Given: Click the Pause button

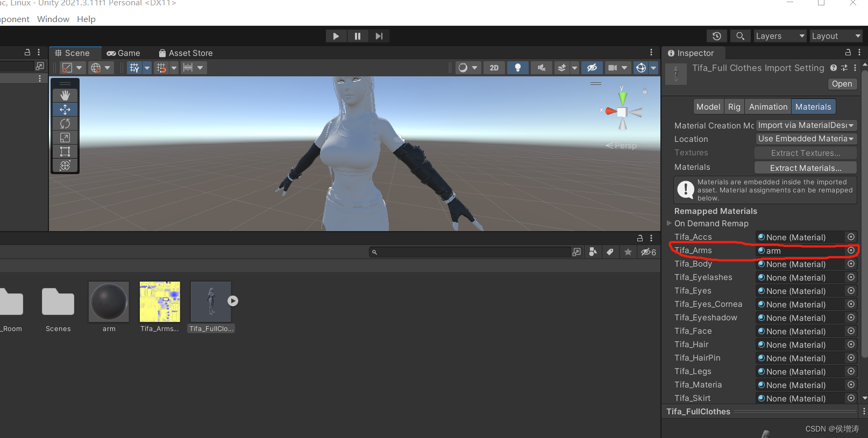Looking at the screenshot, I should [x=358, y=36].
